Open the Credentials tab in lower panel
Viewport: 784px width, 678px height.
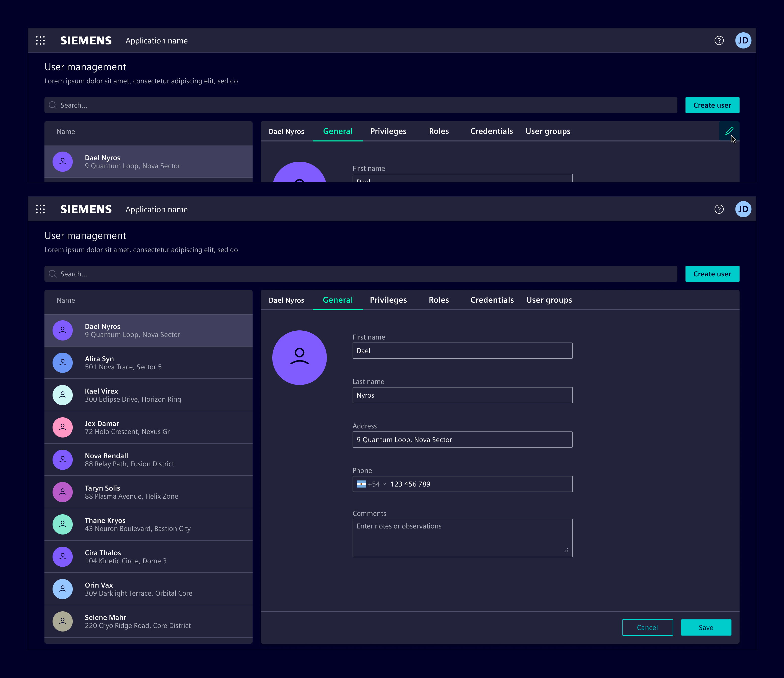click(492, 300)
